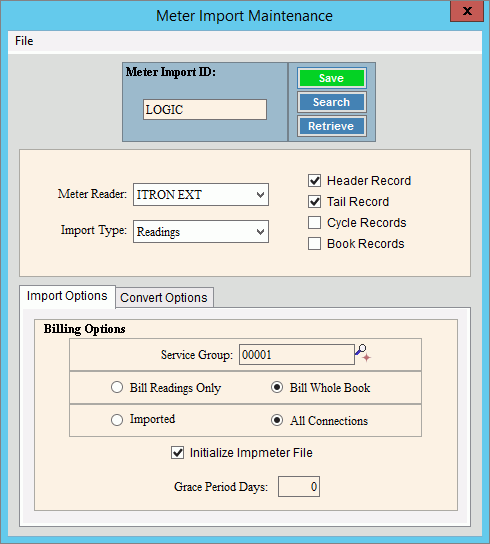Viewport: 490px width, 544px height.
Task: Enable the Cycle Records checkbox
Action: [314, 222]
